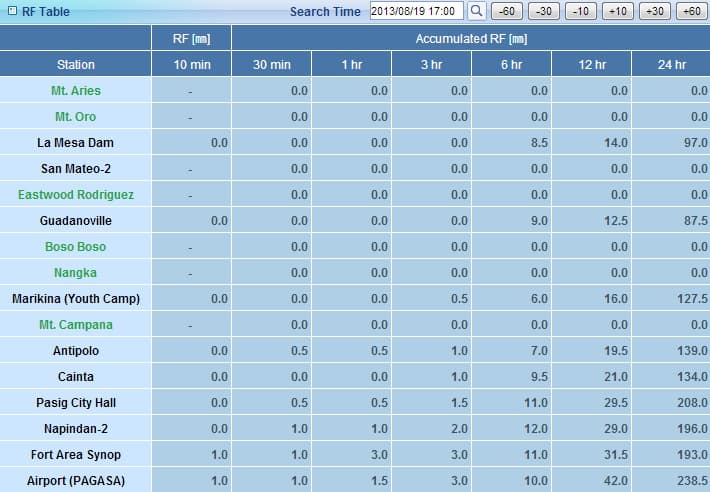This screenshot has width=710, height=492.
Task: Click Pasig City Hall 24 hr value
Action: (689, 403)
